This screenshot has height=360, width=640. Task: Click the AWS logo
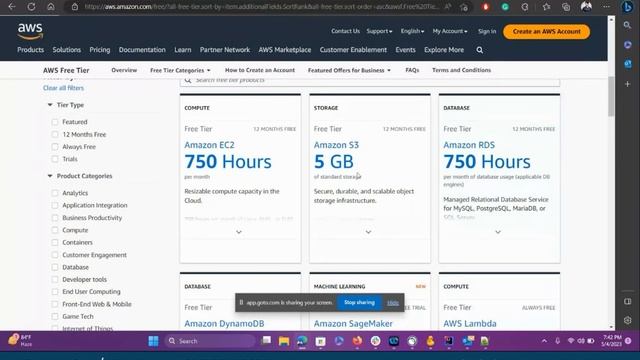(30, 31)
